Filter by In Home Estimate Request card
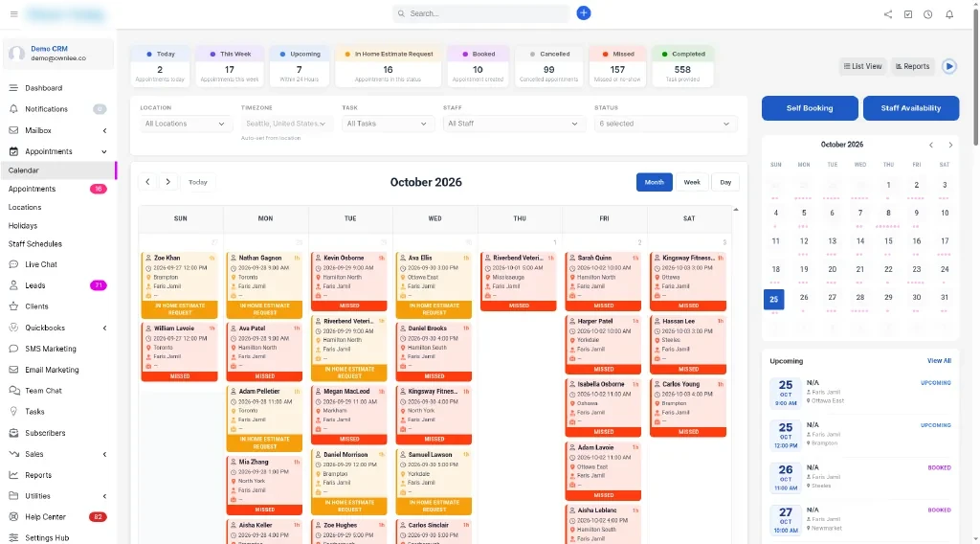Screen dimensions: 980x544 (388, 65)
